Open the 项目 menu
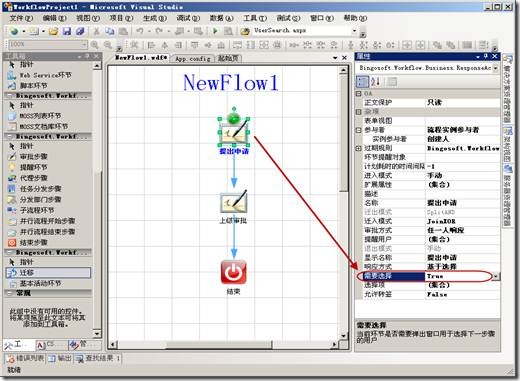This screenshot has width=520, height=381. pyautogui.click(x=121, y=18)
